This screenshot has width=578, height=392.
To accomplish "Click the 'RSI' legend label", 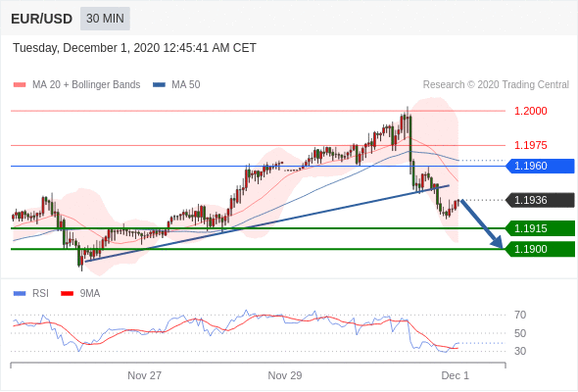I will (x=40, y=294).
